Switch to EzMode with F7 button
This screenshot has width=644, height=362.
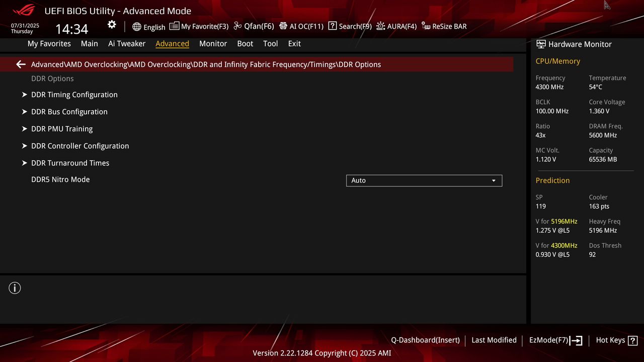click(x=555, y=340)
